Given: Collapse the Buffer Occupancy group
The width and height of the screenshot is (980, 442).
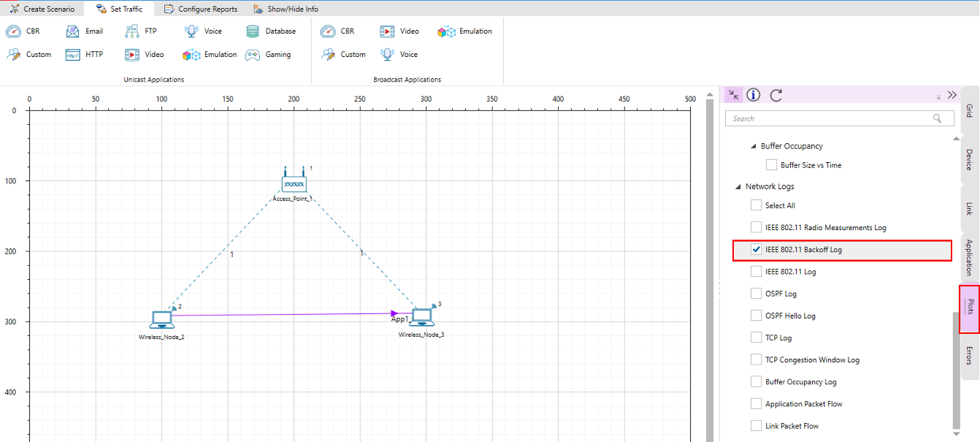Looking at the screenshot, I should [x=753, y=146].
